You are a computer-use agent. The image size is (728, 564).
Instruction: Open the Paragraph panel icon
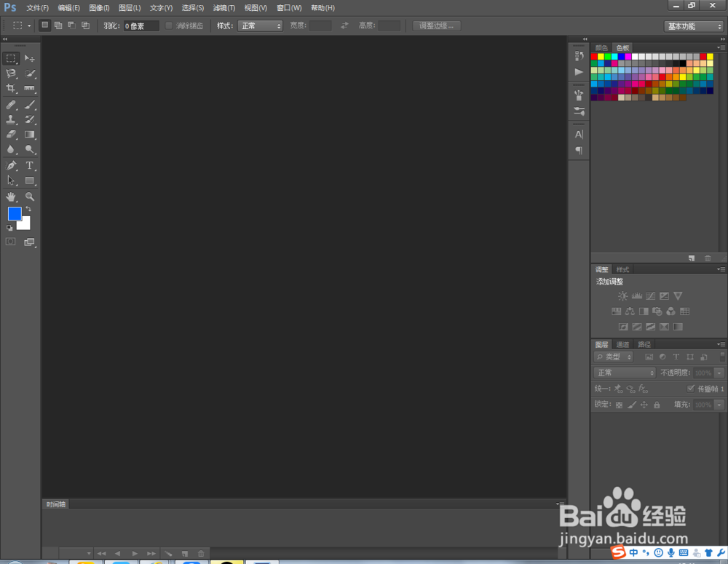[579, 151]
